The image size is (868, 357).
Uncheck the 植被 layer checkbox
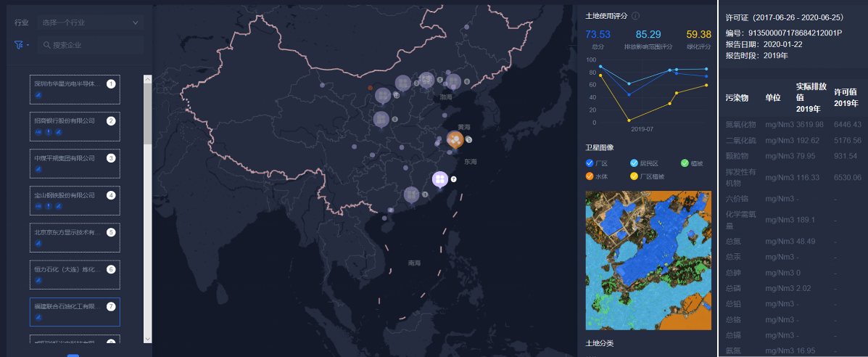[685, 163]
